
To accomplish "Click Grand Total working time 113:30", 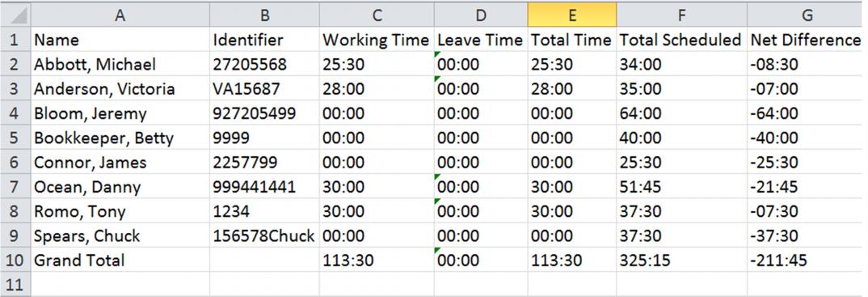I will click(377, 259).
